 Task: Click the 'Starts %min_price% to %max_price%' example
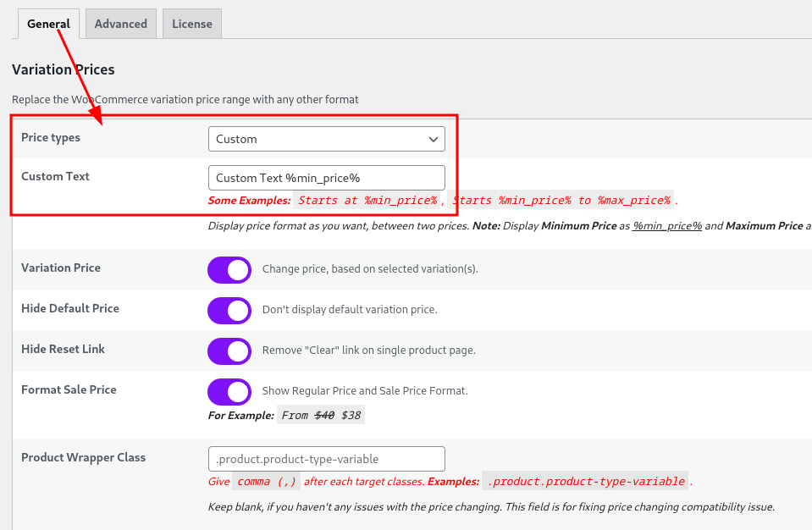(562, 201)
